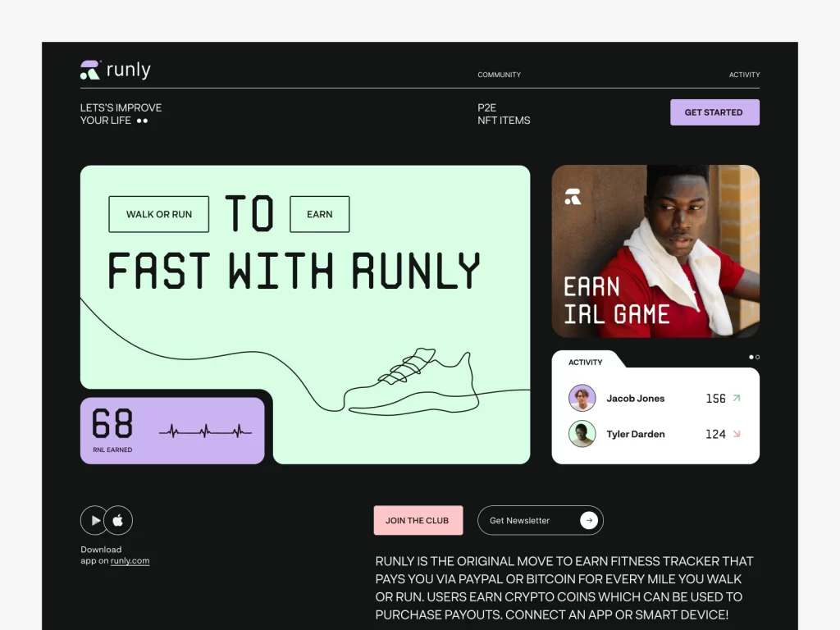Screen dimensions: 840x630
Task: Open the Activity menu in header
Action: click(744, 75)
